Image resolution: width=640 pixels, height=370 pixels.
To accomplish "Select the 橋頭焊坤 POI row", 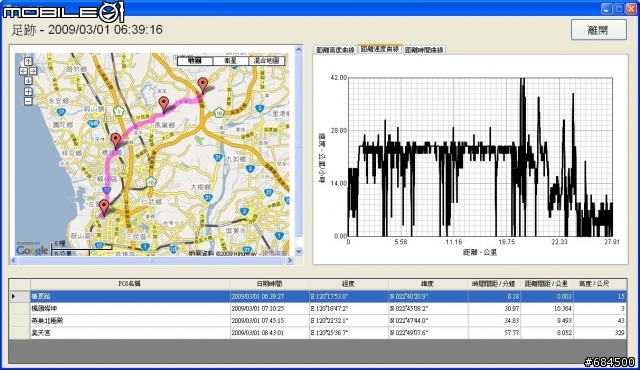I will (x=318, y=309).
